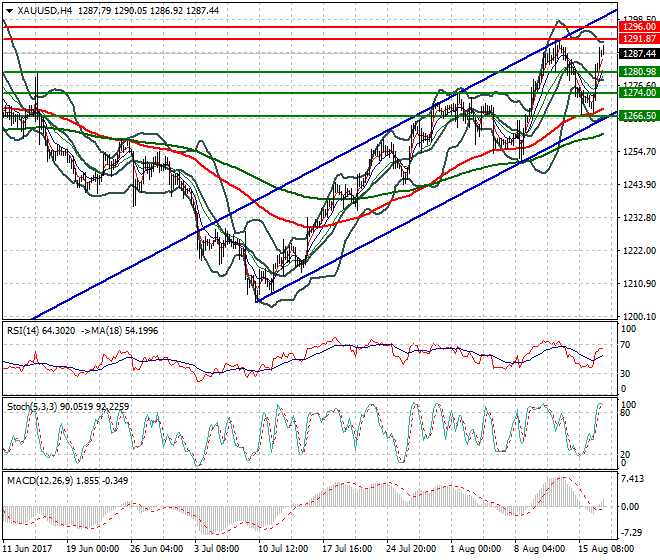The width and height of the screenshot is (660, 560).
Task: Select the green 1280.98 support level label
Action: pyautogui.click(x=639, y=72)
